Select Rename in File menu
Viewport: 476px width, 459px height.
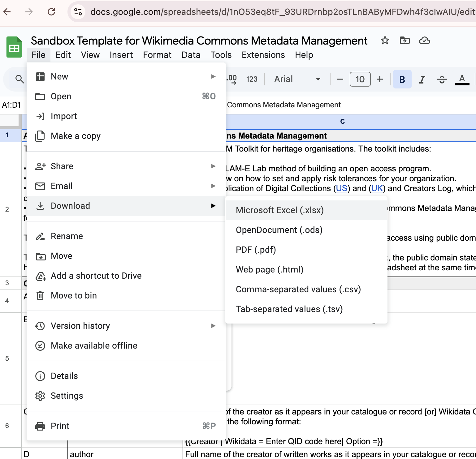click(126, 236)
